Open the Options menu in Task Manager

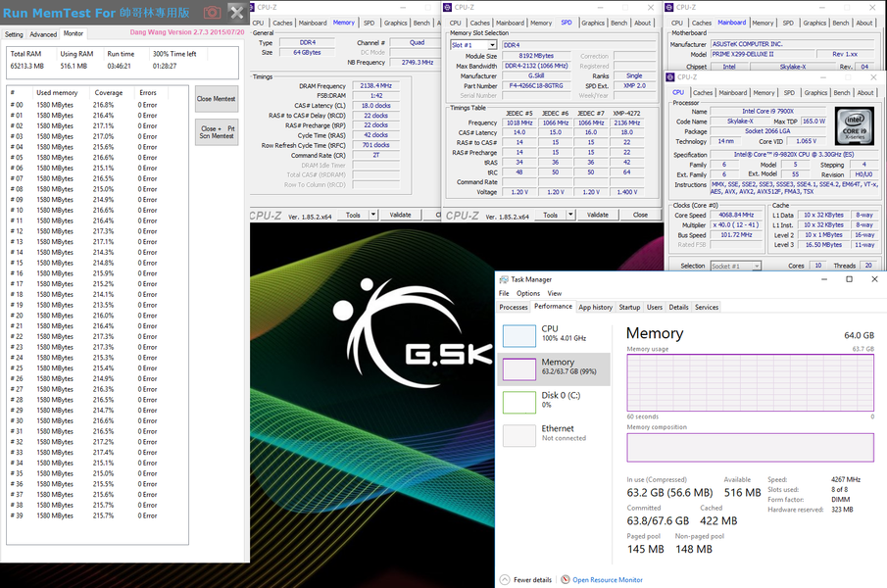528,293
